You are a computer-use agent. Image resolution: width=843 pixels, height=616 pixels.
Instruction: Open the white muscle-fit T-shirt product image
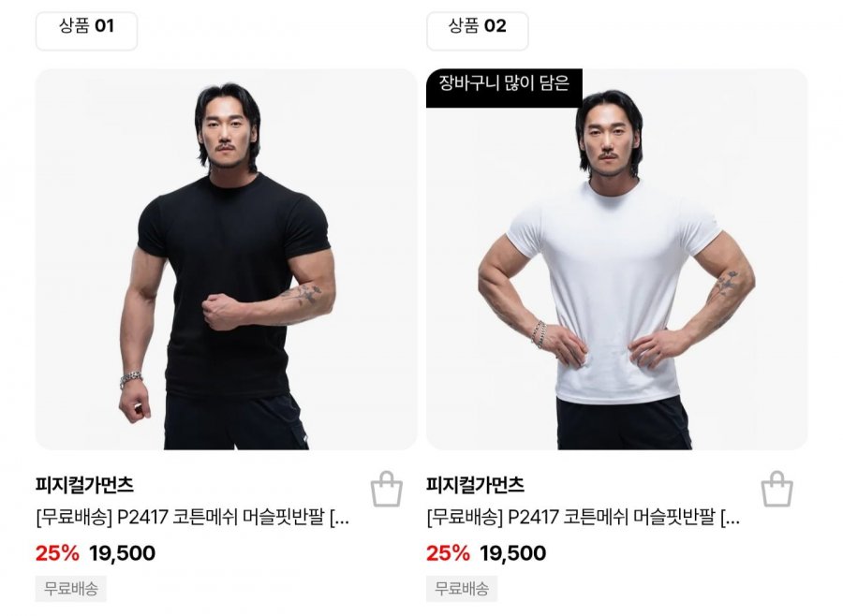coord(616,259)
